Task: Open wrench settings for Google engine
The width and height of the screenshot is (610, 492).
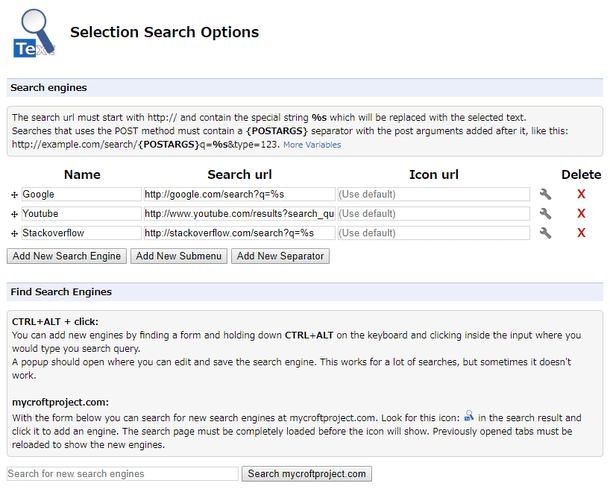Action: [x=545, y=194]
